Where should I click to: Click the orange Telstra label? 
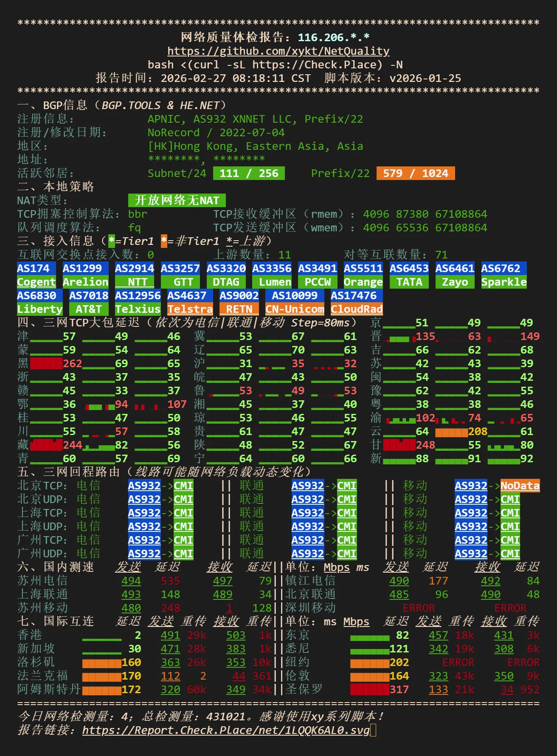point(190,309)
